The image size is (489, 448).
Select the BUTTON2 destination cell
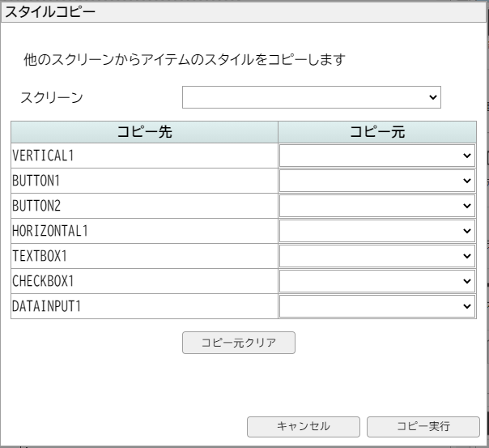144,206
